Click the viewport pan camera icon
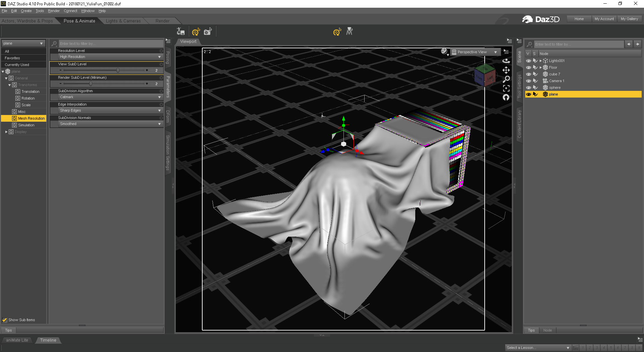 click(x=506, y=70)
